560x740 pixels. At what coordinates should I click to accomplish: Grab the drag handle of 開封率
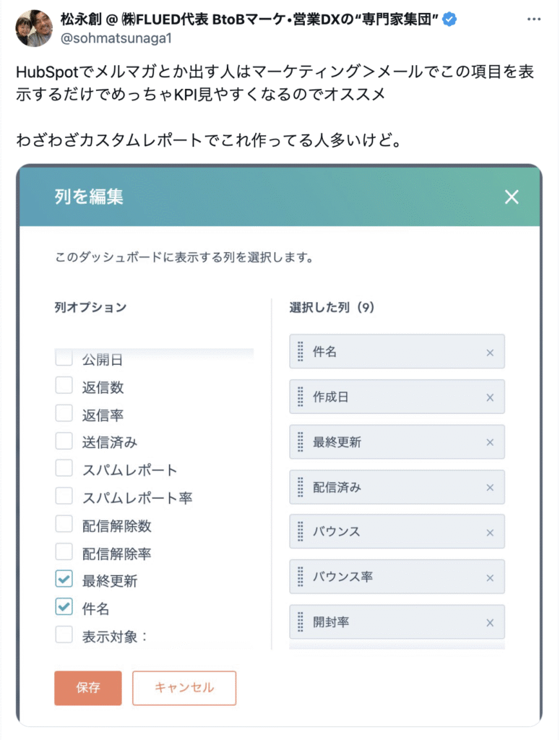301,622
